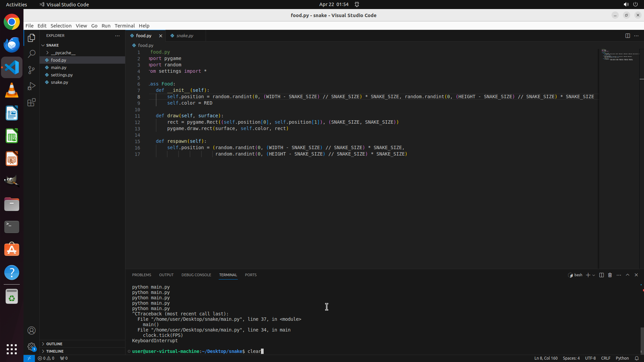Switch to snake.py editor tab
This screenshot has width=644, height=362.
coord(184,36)
